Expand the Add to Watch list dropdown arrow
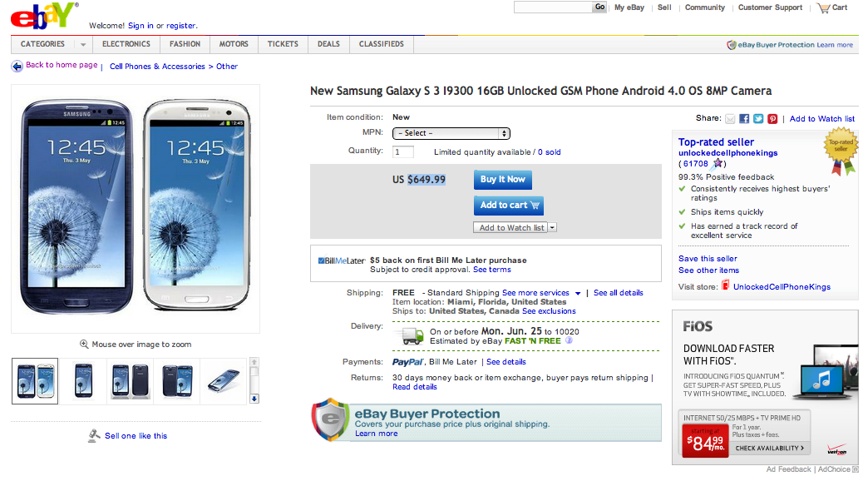The height and width of the screenshot is (481, 868). click(x=552, y=227)
